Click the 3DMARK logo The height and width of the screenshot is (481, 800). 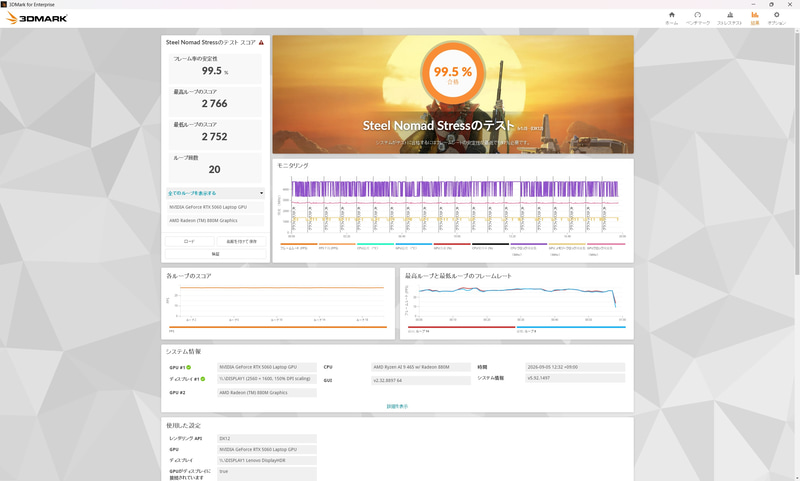pos(37,18)
